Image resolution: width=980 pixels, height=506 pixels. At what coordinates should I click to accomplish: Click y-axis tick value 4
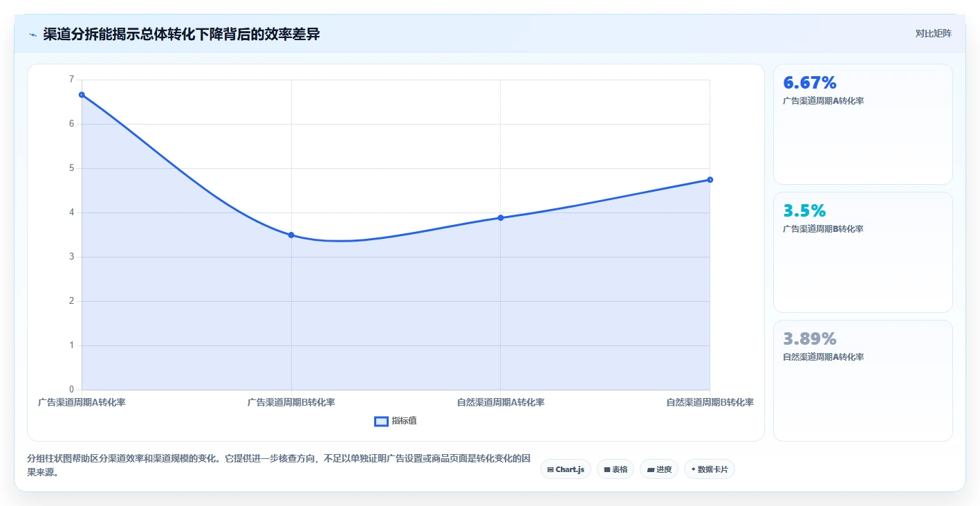[x=71, y=213]
